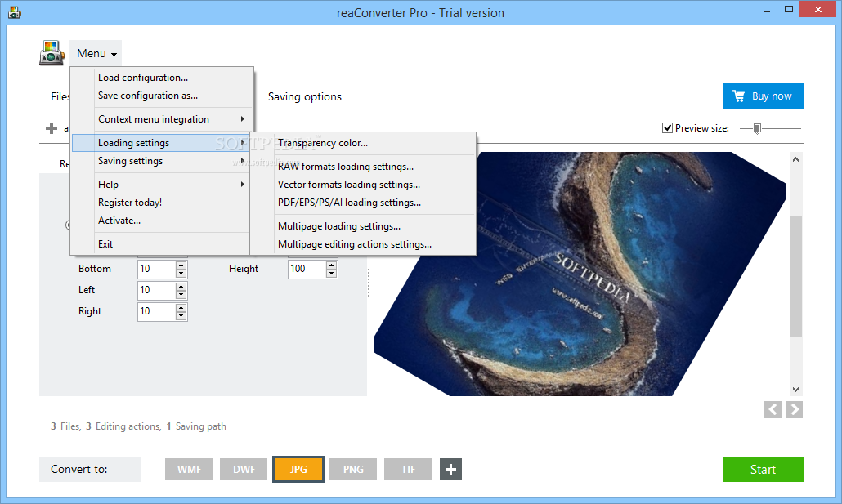Image resolution: width=842 pixels, height=504 pixels.
Task: Click the reaConverter camera logo icon
Action: (x=52, y=53)
